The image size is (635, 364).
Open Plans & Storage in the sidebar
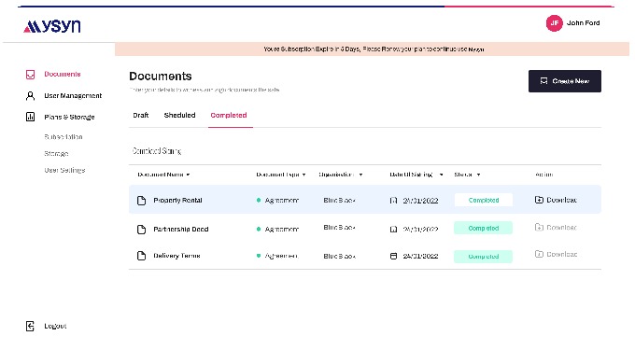(x=69, y=117)
